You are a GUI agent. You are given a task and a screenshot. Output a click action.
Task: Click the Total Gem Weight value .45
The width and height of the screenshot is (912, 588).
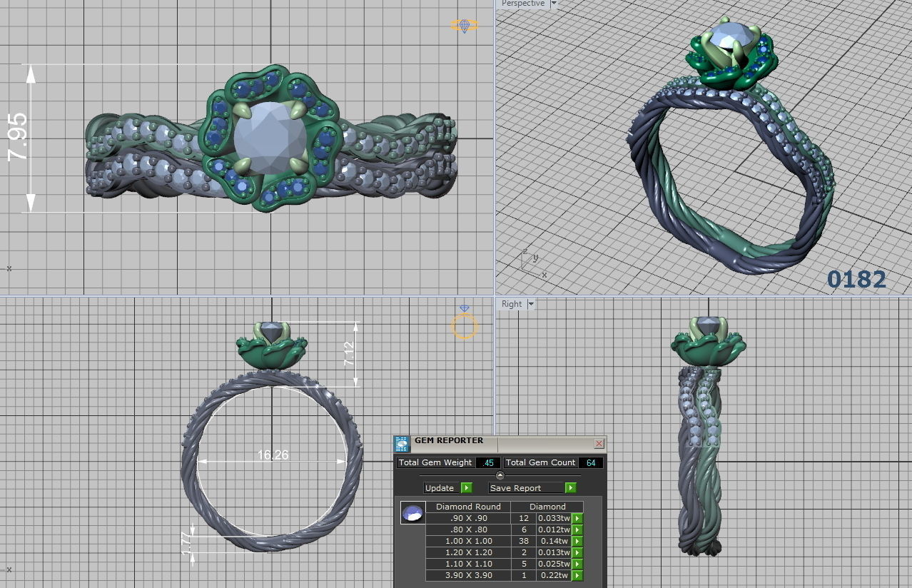click(488, 463)
